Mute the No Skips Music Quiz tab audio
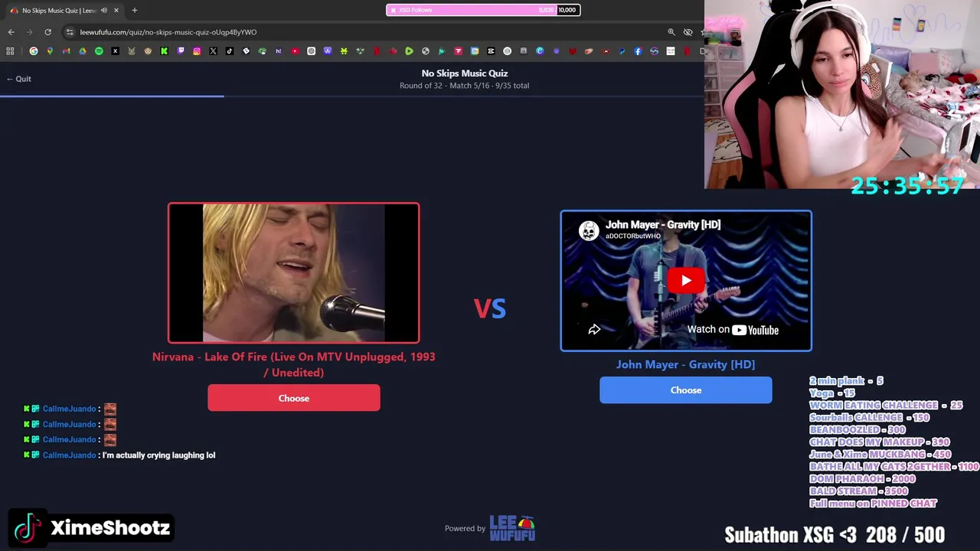 coord(103,11)
